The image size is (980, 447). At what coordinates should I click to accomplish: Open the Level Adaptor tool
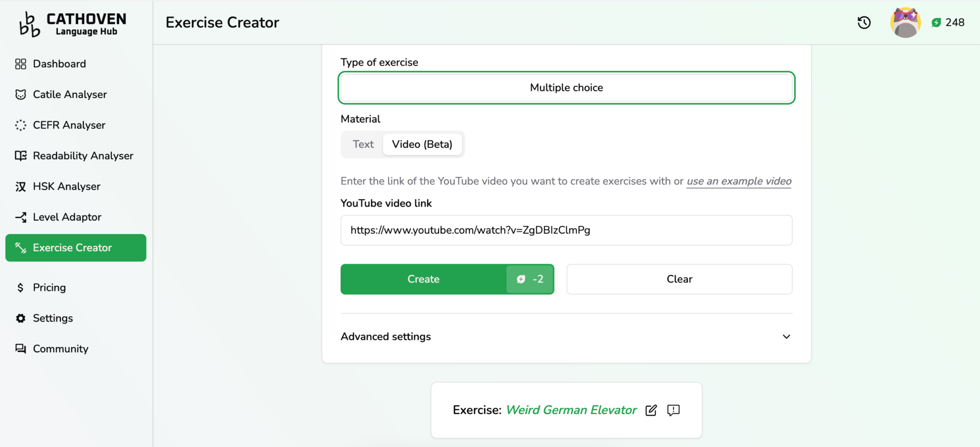(67, 217)
